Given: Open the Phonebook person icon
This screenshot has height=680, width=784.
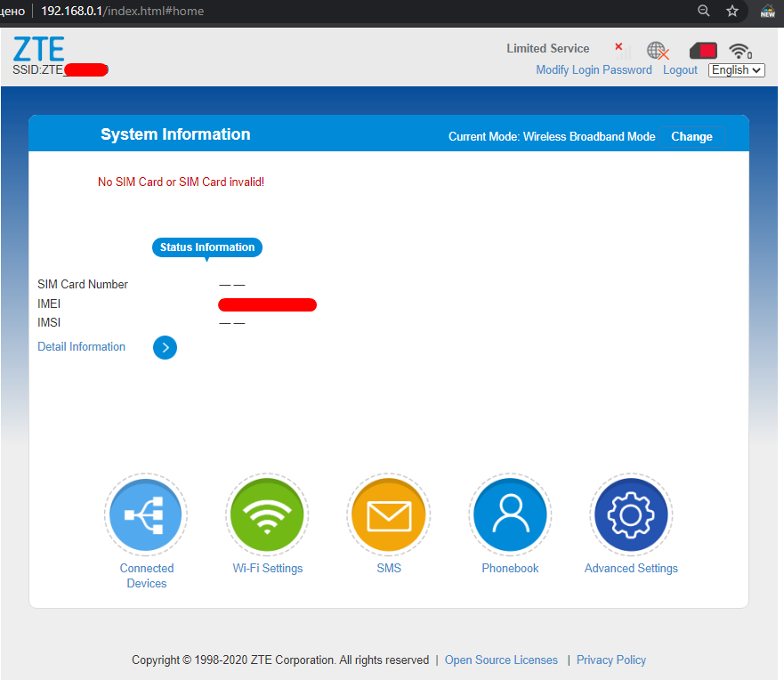Looking at the screenshot, I should [510, 514].
